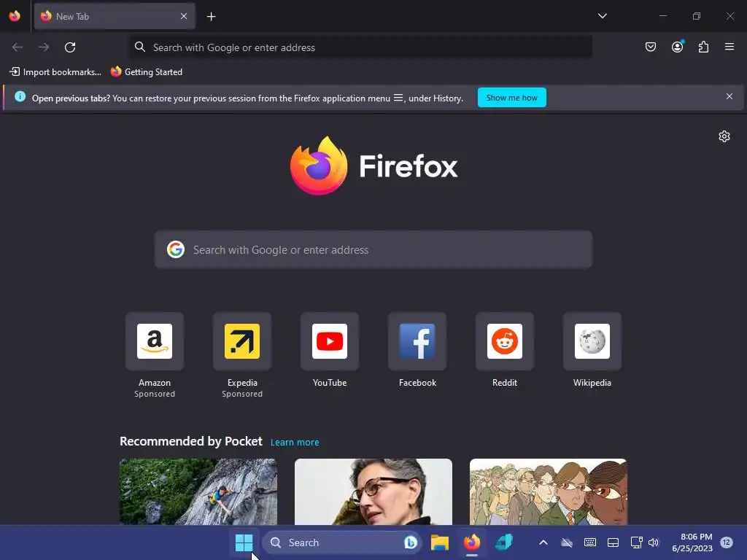Open new tab personalize gear icon
Image resolution: width=747 pixels, height=560 pixels.
(x=724, y=136)
